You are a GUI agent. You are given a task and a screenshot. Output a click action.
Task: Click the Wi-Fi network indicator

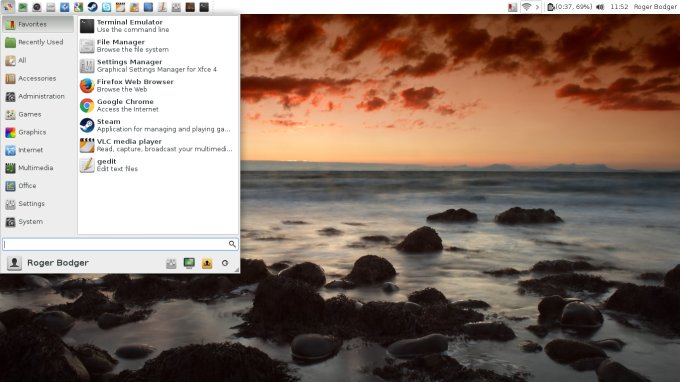pyautogui.click(x=526, y=7)
